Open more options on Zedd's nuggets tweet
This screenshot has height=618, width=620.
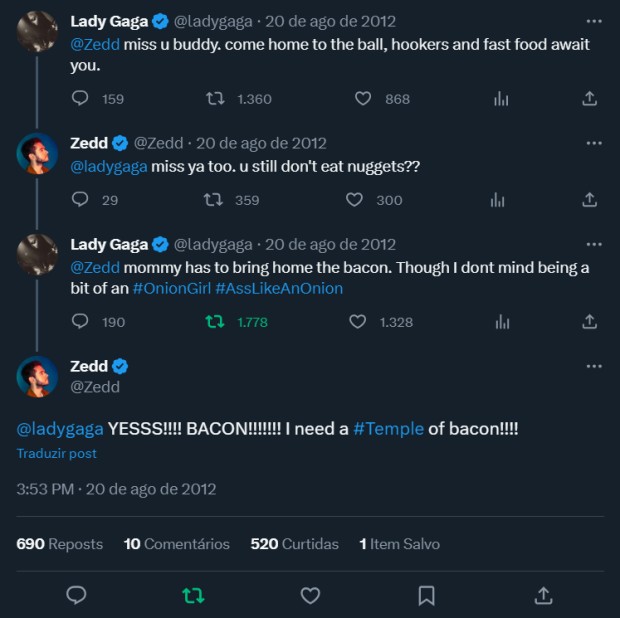(x=594, y=143)
